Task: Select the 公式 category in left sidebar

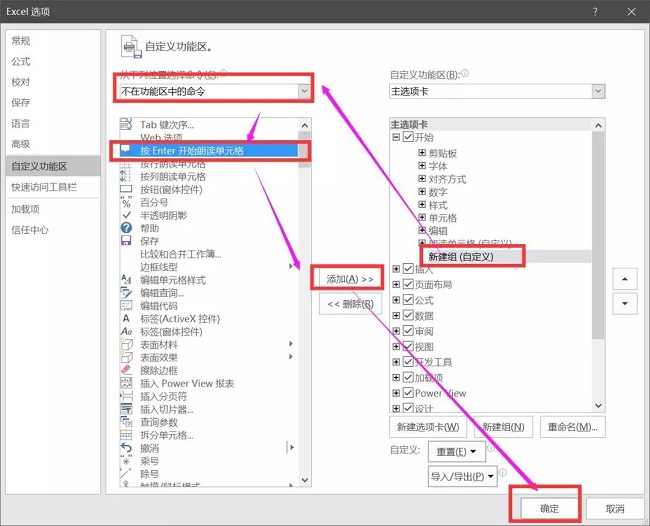Action: (21, 61)
